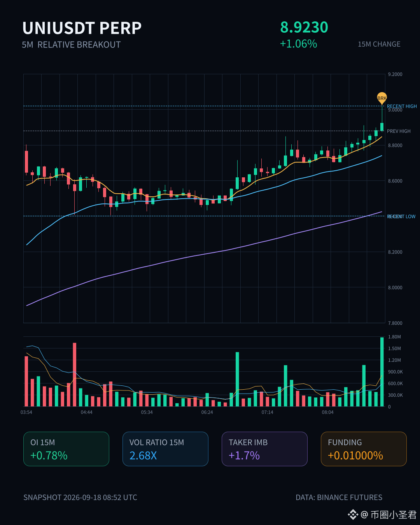
Task: Select the VOL RATIO 15M card
Action: pos(165,449)
